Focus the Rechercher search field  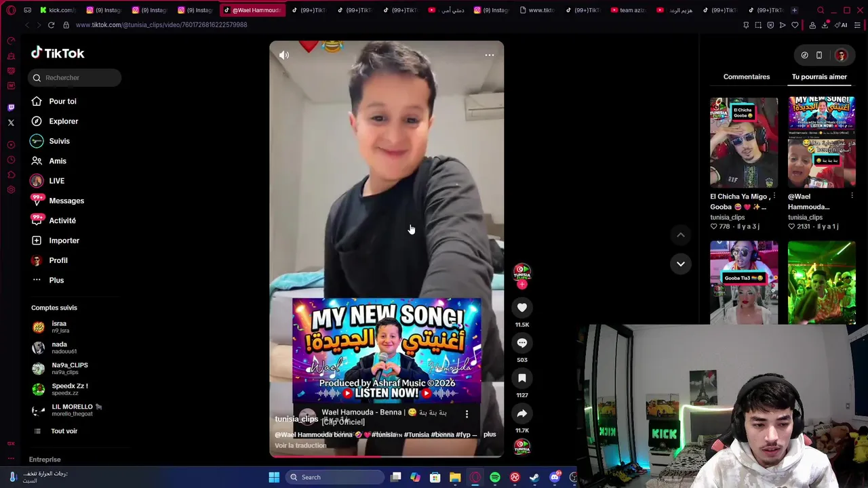click(75, 77)
